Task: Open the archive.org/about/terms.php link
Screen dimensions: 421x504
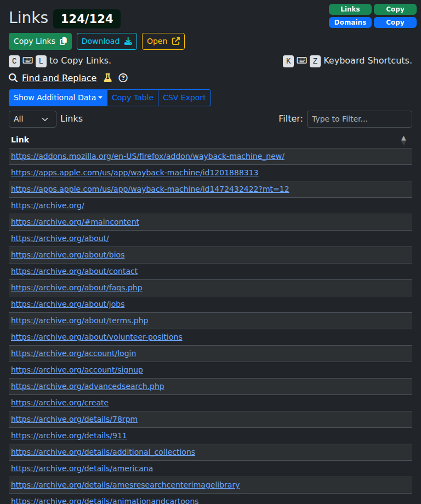Action: pos(79,320)
